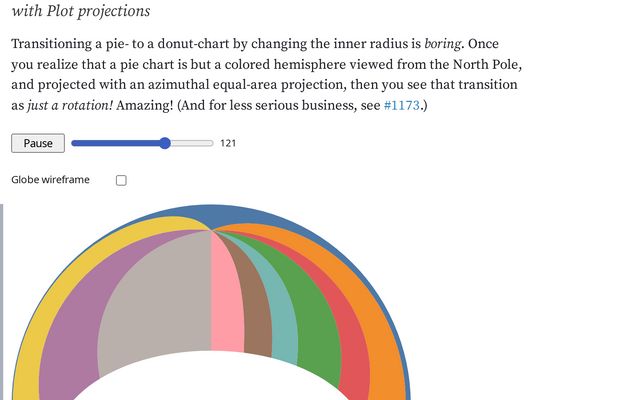Click the slider value 121

tap(228, 143)
